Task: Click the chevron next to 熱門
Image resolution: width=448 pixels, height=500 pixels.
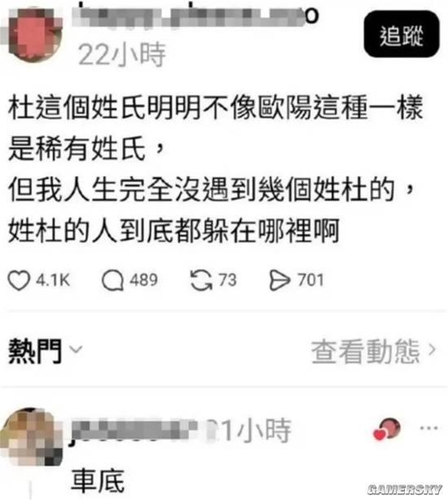Action: [x=76, y=350]
